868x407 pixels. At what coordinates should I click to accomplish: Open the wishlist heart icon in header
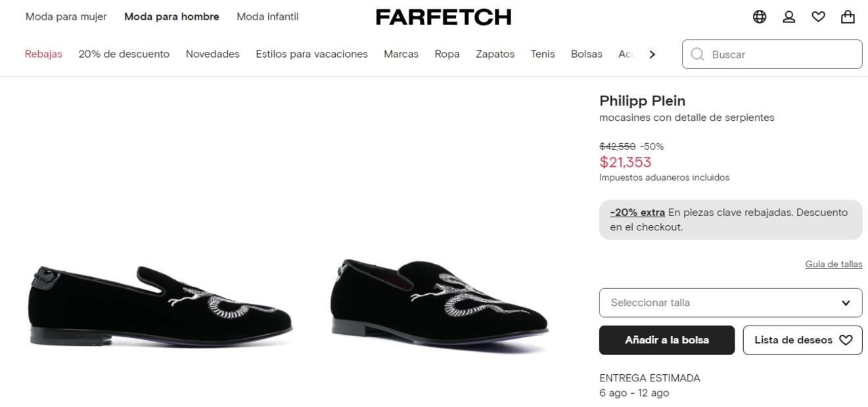[818, 17]
